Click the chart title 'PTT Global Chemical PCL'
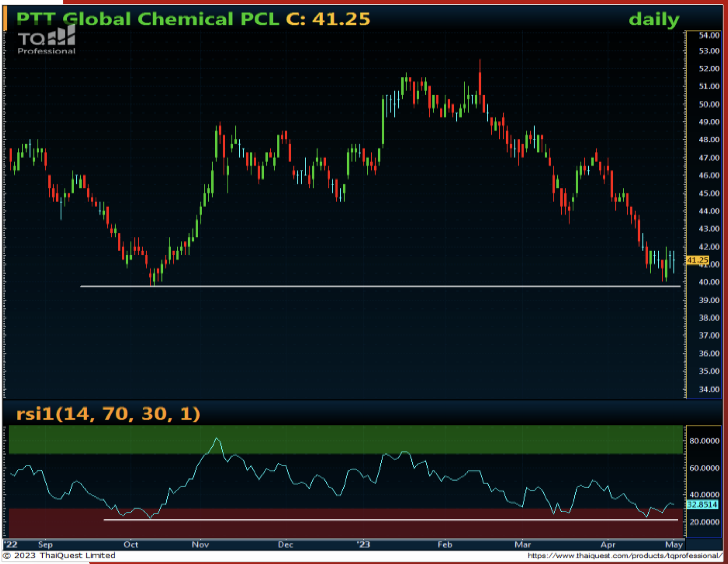This screenshot has width=728, height=564. 148,19
